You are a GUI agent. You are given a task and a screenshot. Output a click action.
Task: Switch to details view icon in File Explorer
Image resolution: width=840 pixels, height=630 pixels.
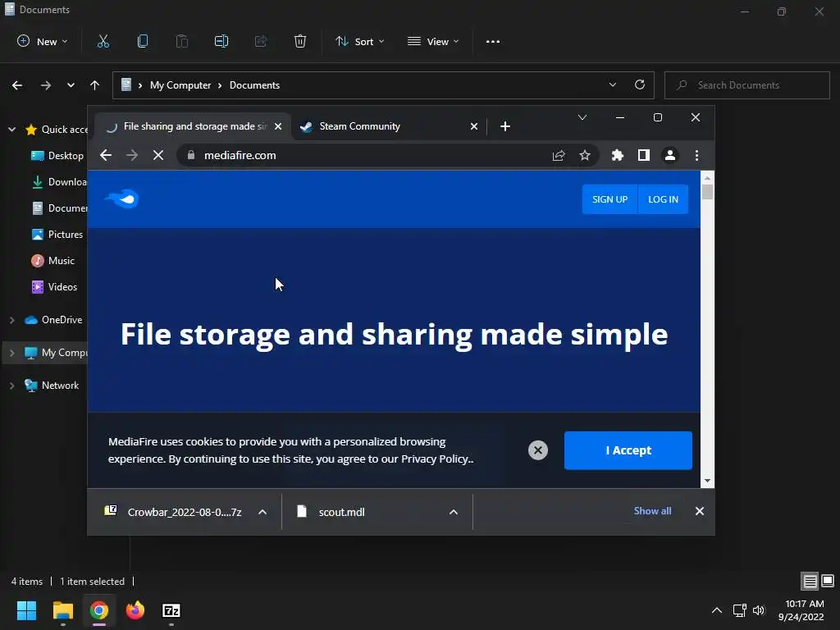click(x=810, y=582)
